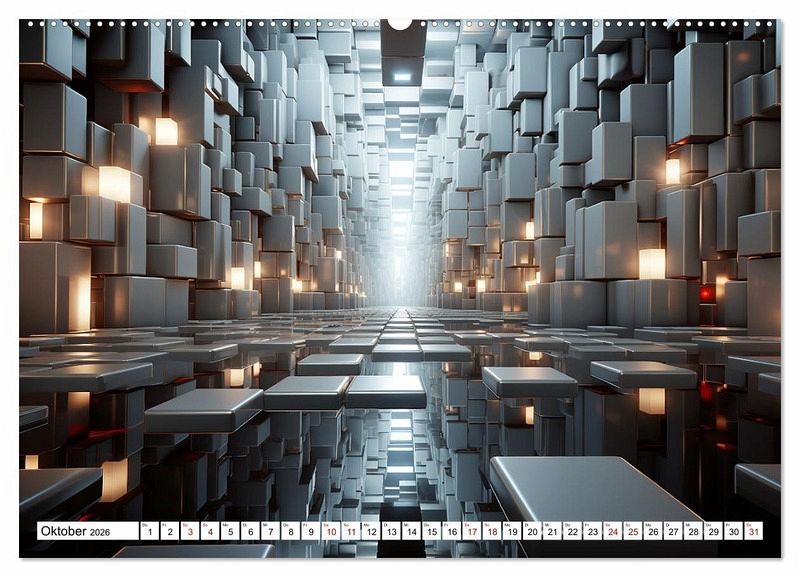Choose day 8 in the date row
Image resolution: width=800 pixels, height=577 pixels.
pos(290,531)
